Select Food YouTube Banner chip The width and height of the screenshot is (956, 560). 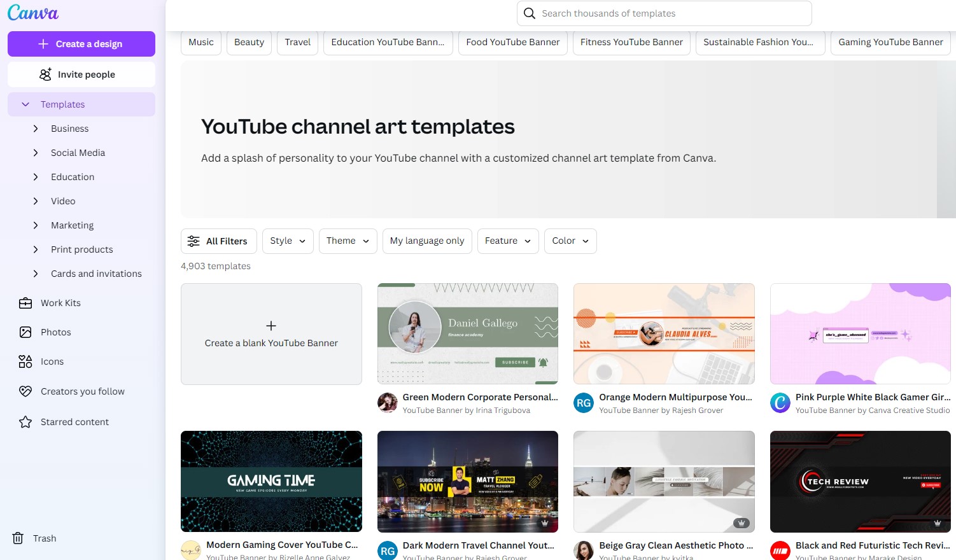tap(513, 43)
